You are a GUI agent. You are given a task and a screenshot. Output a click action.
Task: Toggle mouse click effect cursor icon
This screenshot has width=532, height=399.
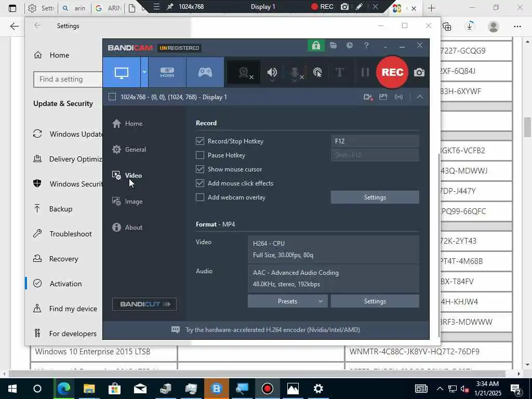(x=317, y=72)
